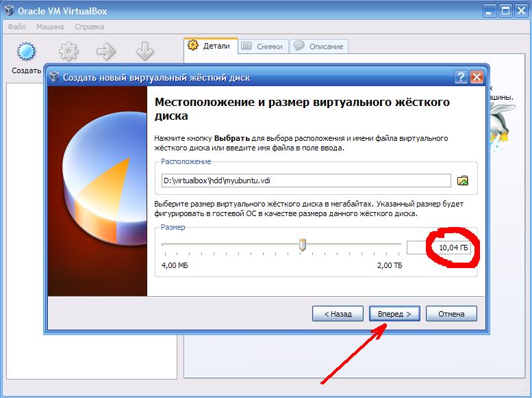This screenshot has width=532, height=398.
Task: Click the disk size slider handle
Action: click(303, 245)
